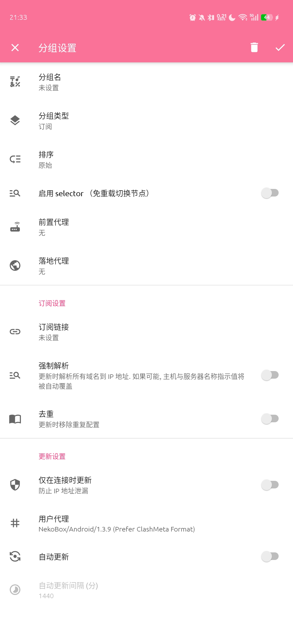The width and height of the screenshot is (293, 644).
Task: Tap the globe icon beside 落地代理
Action: click(15, 266)
